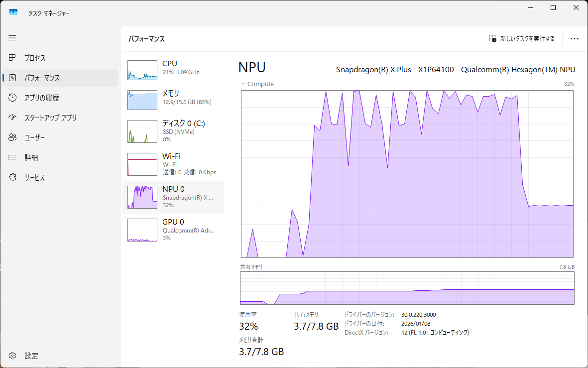Click the プロセス icon in sidebar
The width and height of the screenshot is (588, 368).
12,58
